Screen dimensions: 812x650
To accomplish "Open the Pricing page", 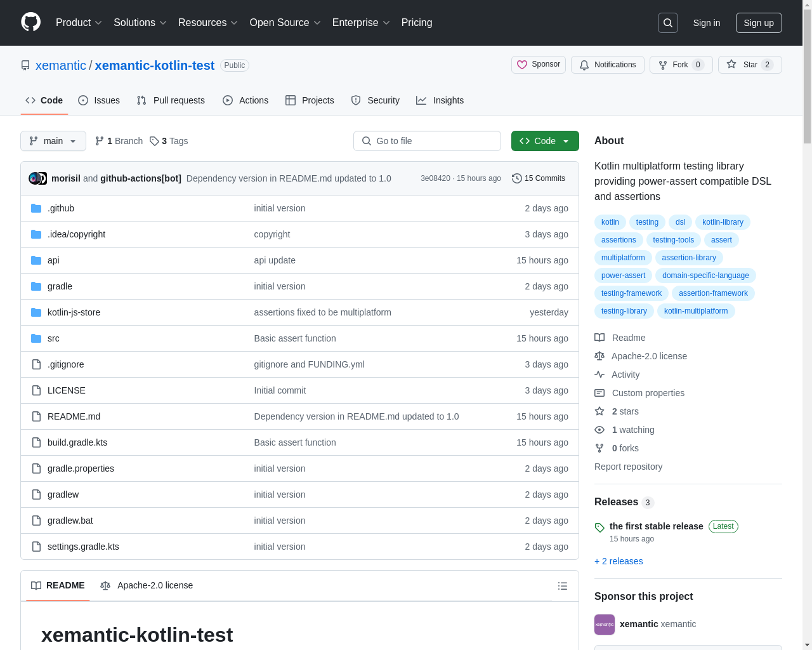I will pos(417,23).
